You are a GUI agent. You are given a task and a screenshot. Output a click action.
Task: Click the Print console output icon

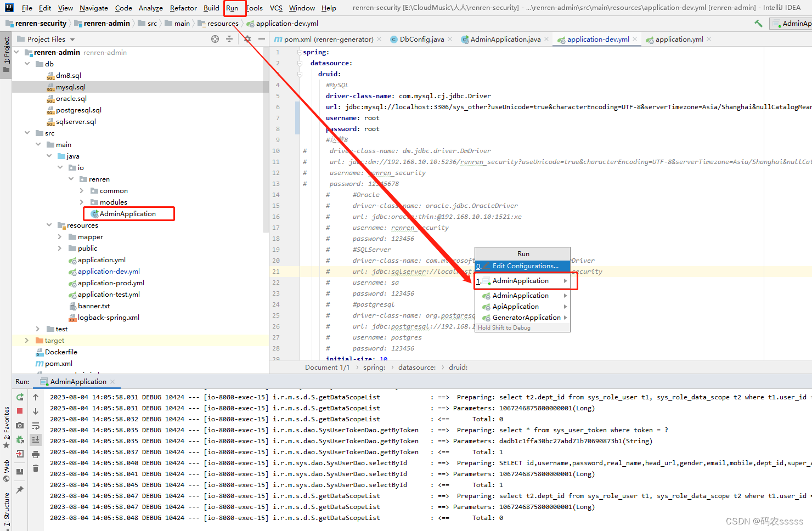(36, 454)
